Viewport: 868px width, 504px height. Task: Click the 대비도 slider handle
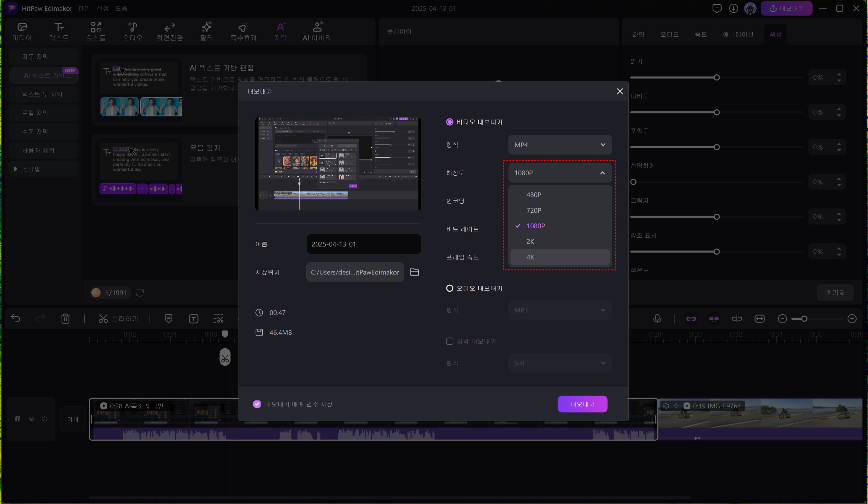pyautogui.click(x=716, y=112)
